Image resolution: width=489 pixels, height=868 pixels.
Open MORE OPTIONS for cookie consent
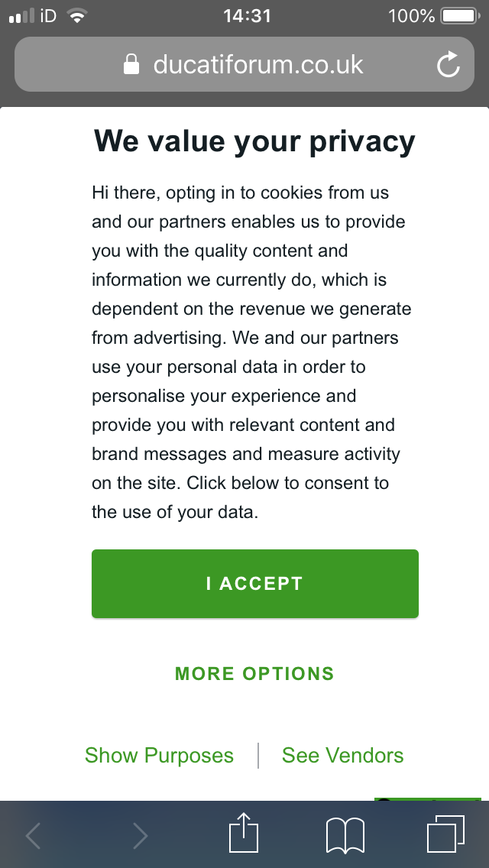click(x=254, y=674)
